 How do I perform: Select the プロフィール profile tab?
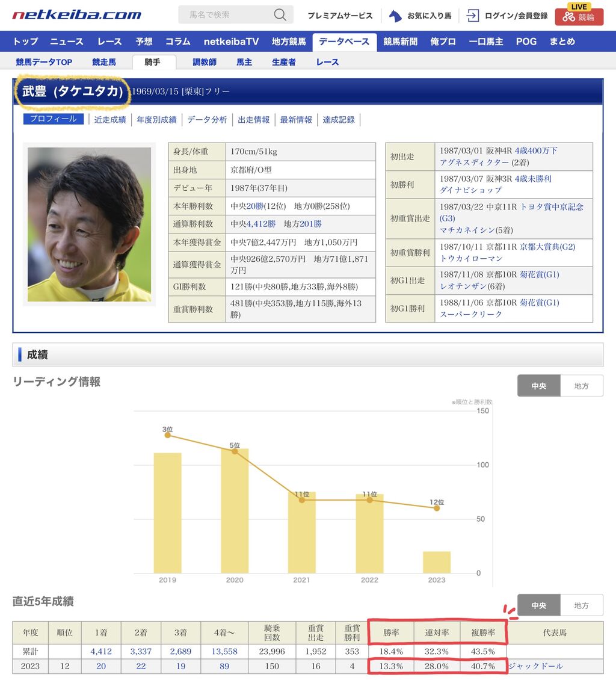click(54, 119)
